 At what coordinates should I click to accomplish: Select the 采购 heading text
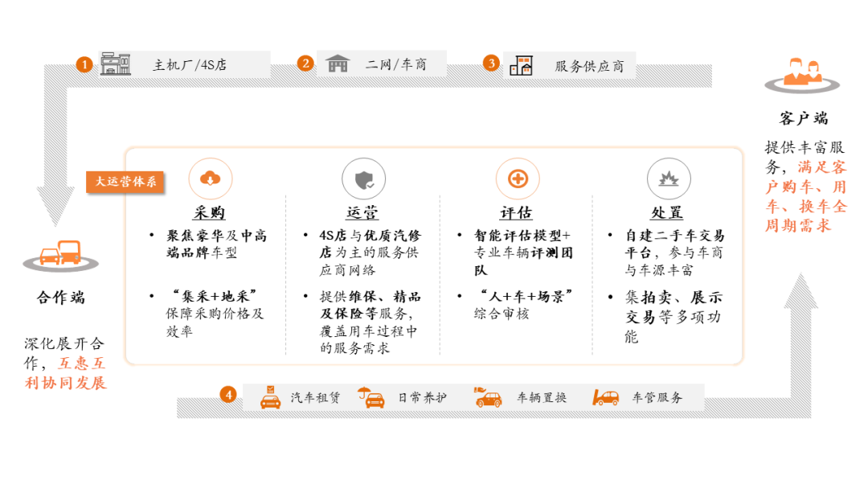pyautogui.click(x=209, y=213)
